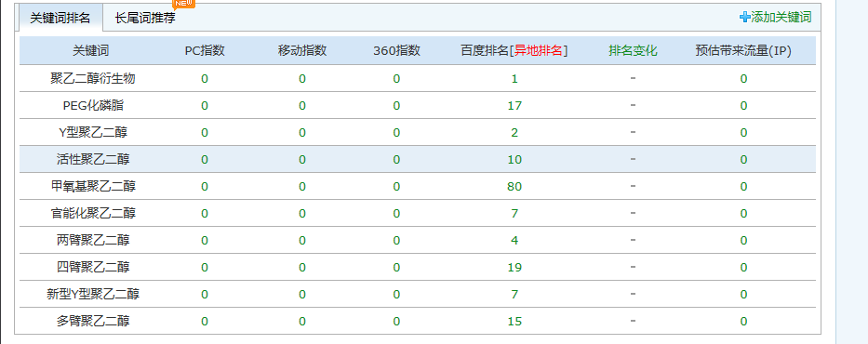
Task: Click Baidu rank 17 for PEG化磷脂
Action: (514, 106)
